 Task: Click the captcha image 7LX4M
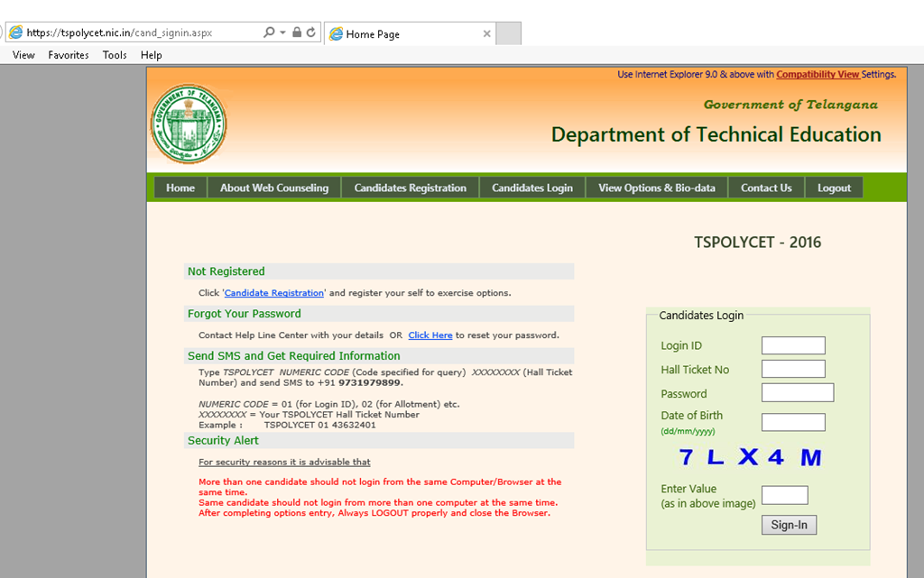[x=750, y=457]
